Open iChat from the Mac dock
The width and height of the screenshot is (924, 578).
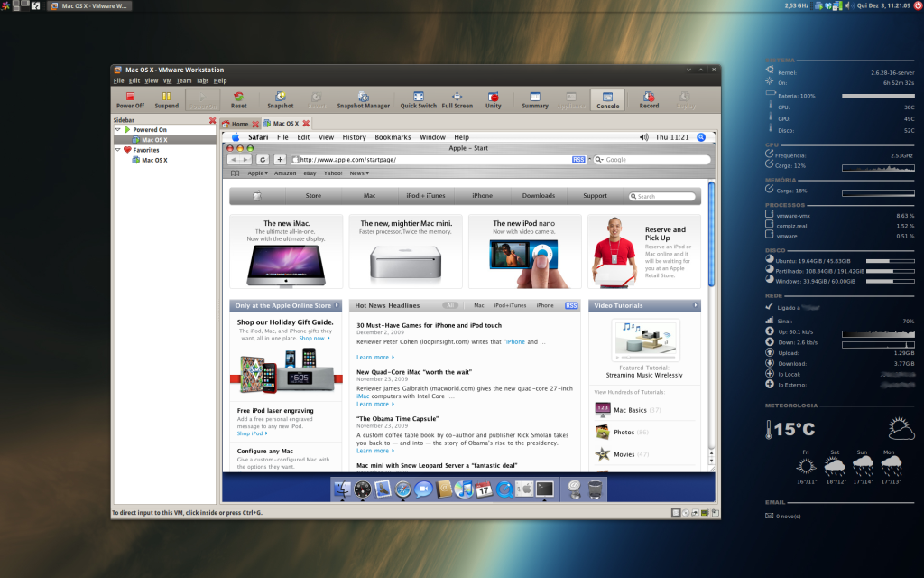click(x=423, y=489)
